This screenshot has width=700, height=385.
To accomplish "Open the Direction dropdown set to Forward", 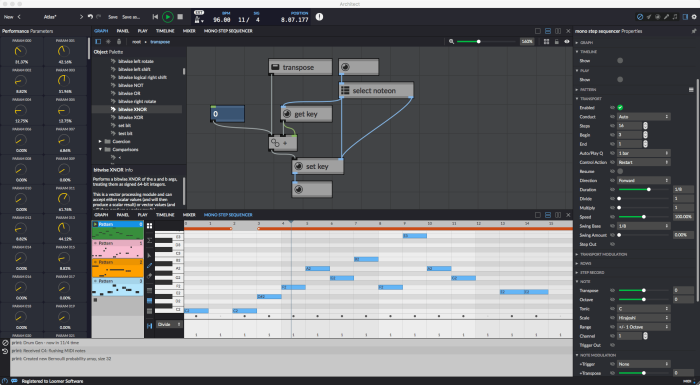I will coord(643,180).
